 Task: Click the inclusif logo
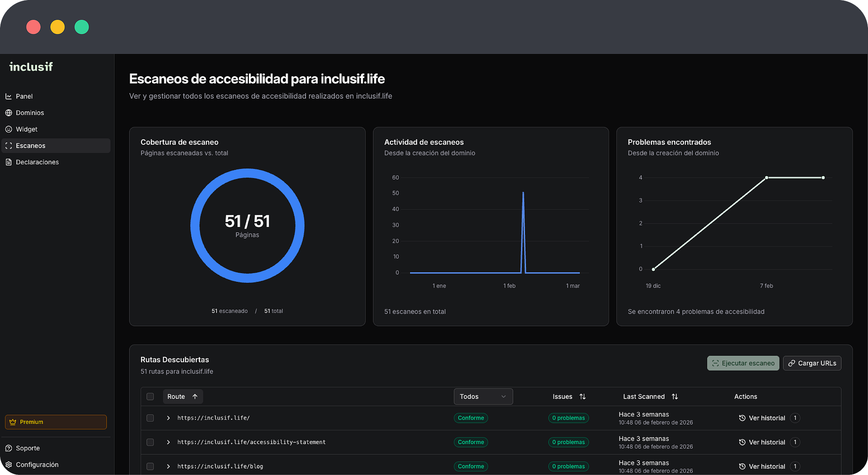pos(31,67)
